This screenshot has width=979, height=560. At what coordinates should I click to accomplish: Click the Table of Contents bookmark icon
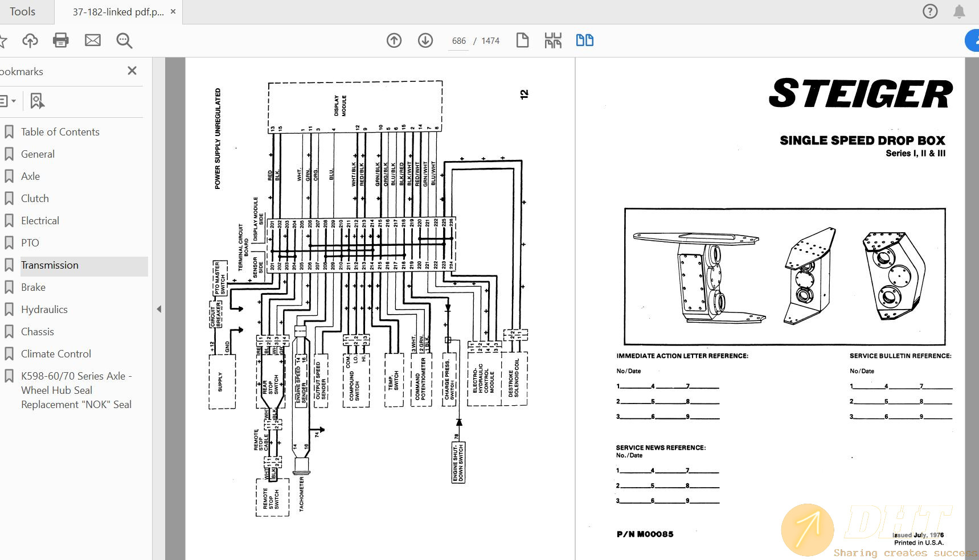pyautogui.click(x=9, y=132)
